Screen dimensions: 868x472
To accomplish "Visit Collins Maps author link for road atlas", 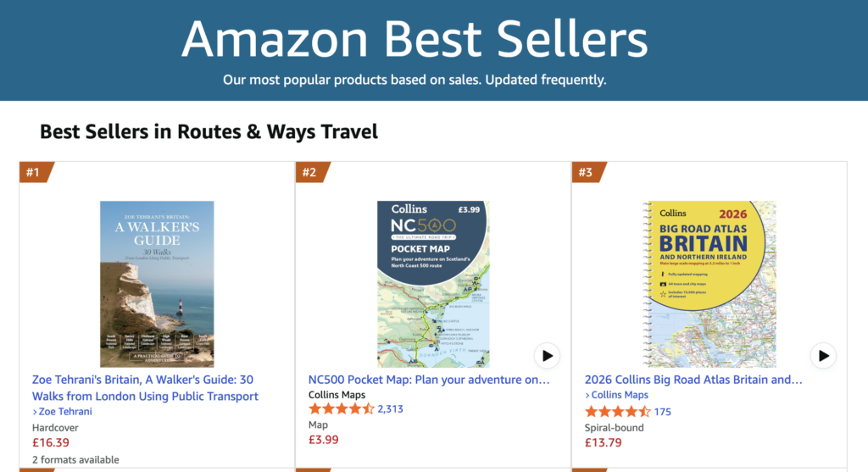I will coord(620,395).
